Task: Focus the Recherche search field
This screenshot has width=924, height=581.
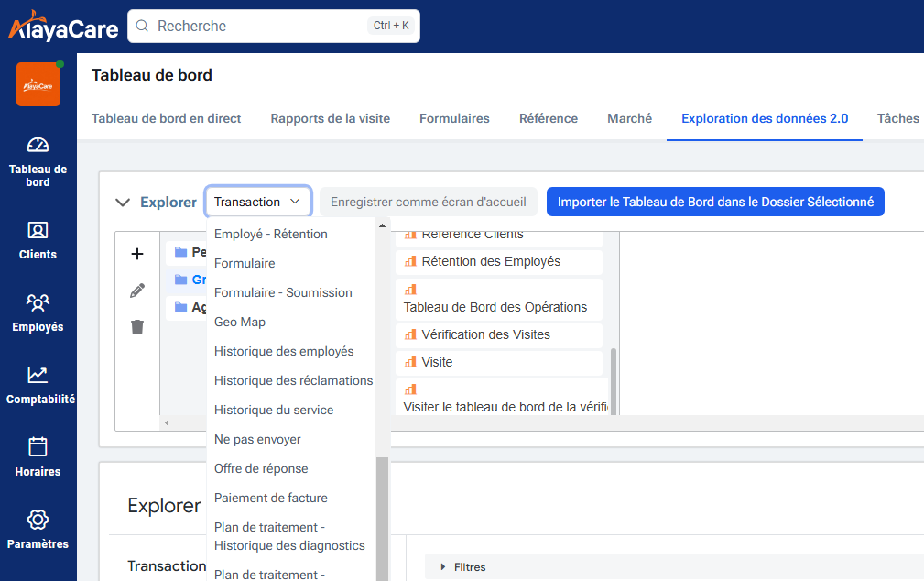Action: [274, 26]
